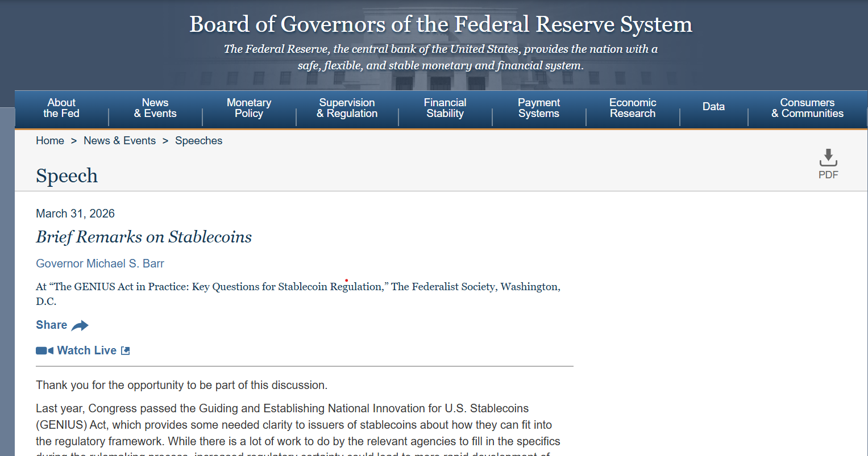Open the Financial Stability section

tap(445, 108)
